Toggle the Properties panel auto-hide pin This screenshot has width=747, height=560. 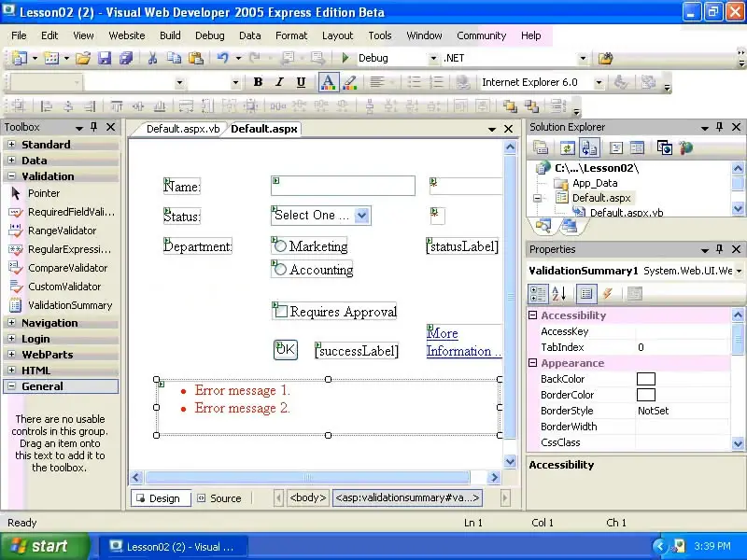click(x=719, y=249)
